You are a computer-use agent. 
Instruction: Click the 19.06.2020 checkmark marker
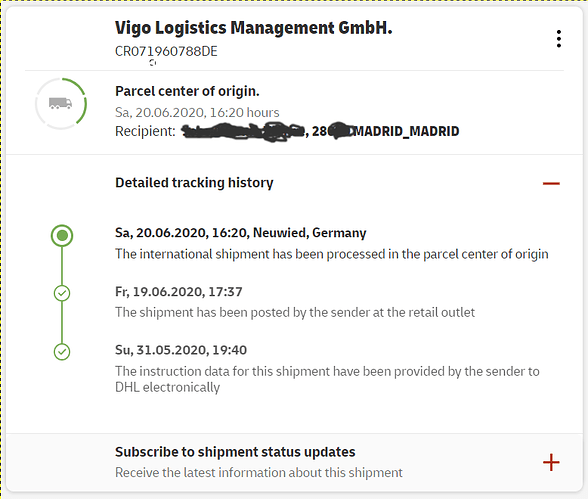tap(62, 293)
